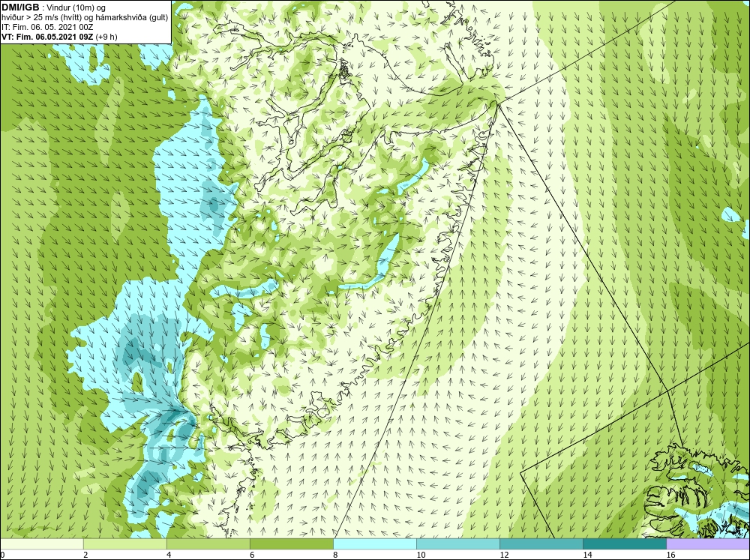750x560 pixels.
Task: Click the legend scale label '12'
Action: pyautogui.click(x=504, y=555)
